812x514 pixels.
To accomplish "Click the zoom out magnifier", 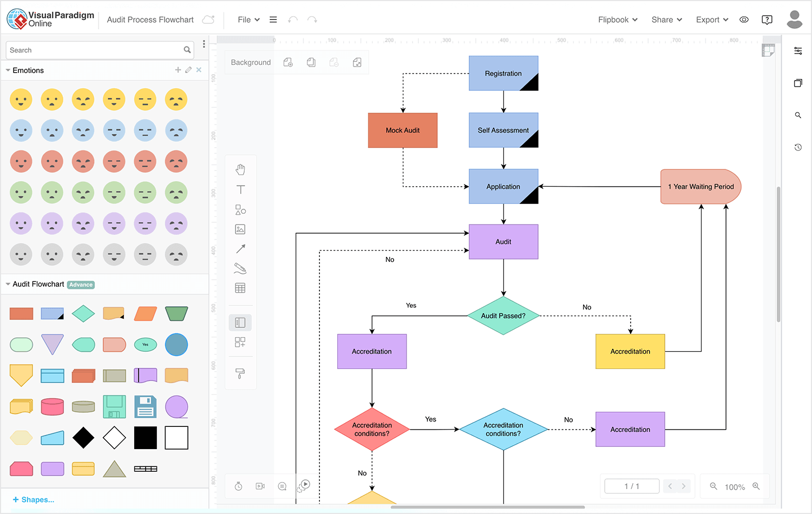I will pos(714,486).
